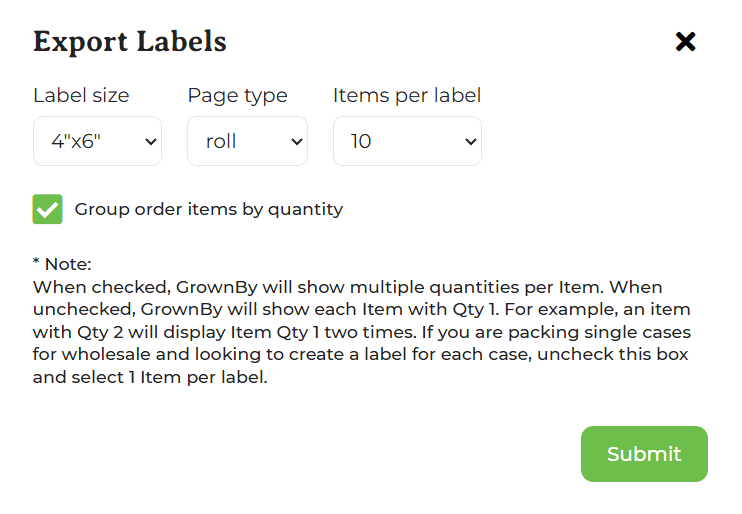
Task: Click the "Page type" field caption
Action: [x=237, y=96]
